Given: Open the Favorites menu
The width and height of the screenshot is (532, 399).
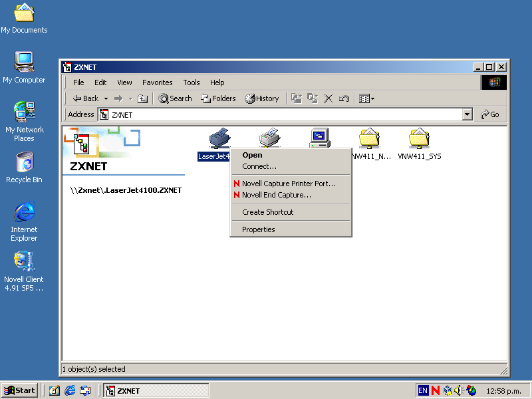Looking at the screenshot, I should 158,82.
